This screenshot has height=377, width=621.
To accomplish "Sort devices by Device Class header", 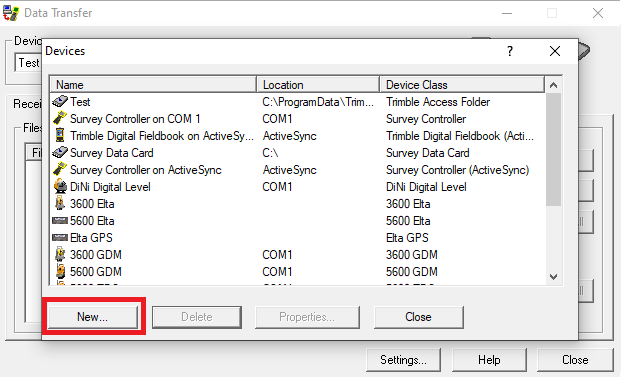I will coord(462,85).
